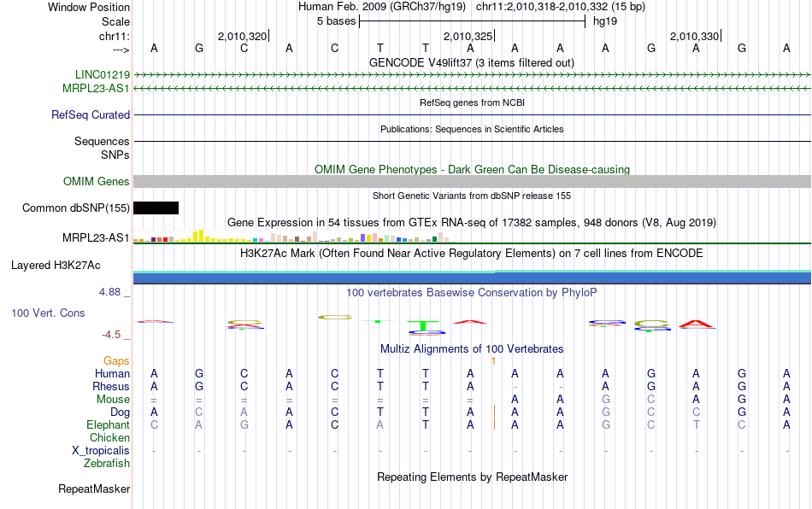812x509 pixels.
Task: Click the orange Gaps label
Action: coord(116,360)
